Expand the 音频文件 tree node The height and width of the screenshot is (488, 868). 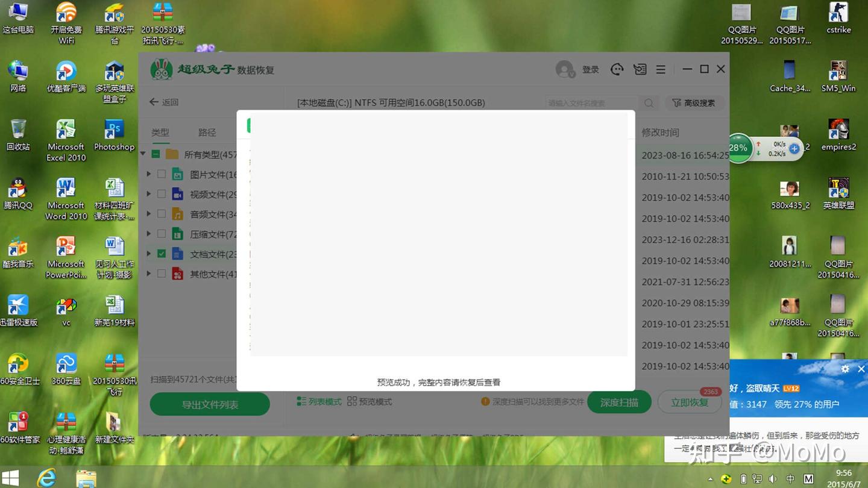(149, 214)
